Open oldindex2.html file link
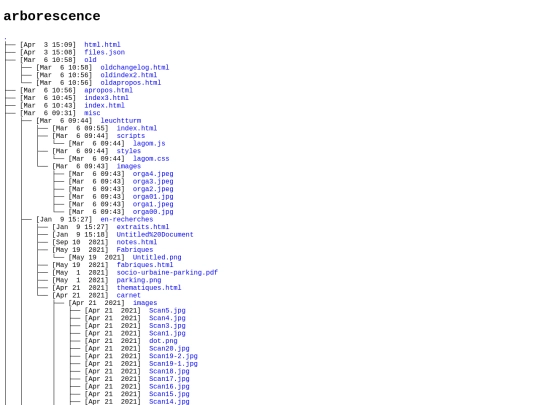540x405 pixels. (128, 75)
